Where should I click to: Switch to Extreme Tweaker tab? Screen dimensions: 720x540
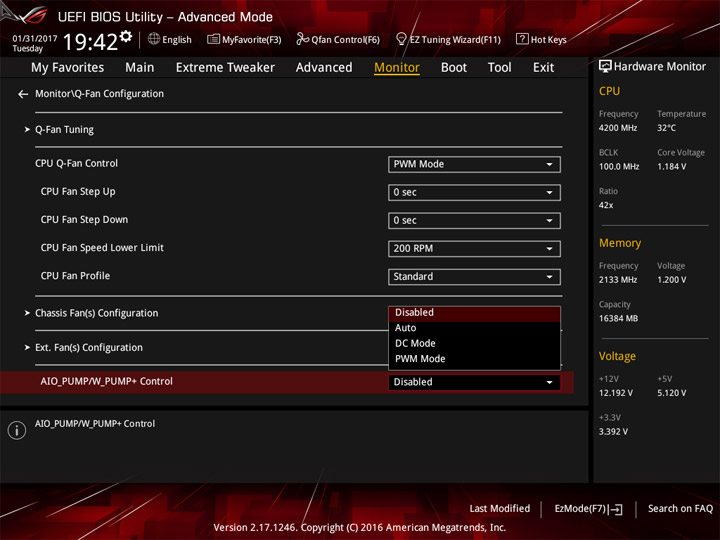point(225,68)
